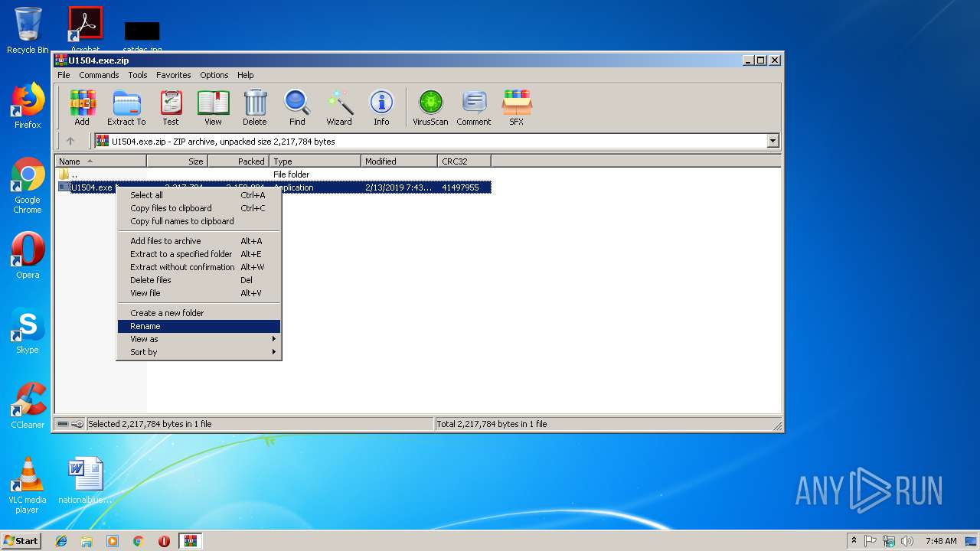
Task: Sort by the Size column header
Action: [x=177, y=161]
